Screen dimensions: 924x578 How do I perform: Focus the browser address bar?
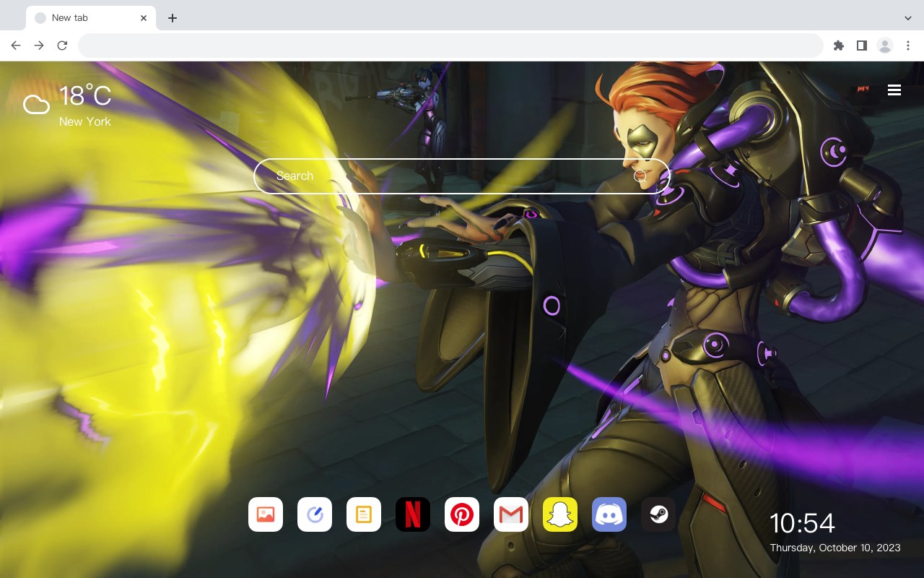tap(450, 46)
